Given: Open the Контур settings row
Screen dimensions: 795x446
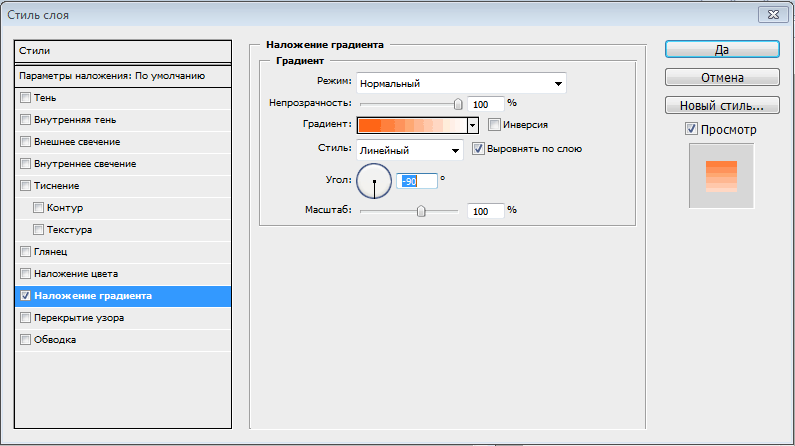Looking at the screenshot, I should [123, 208].
